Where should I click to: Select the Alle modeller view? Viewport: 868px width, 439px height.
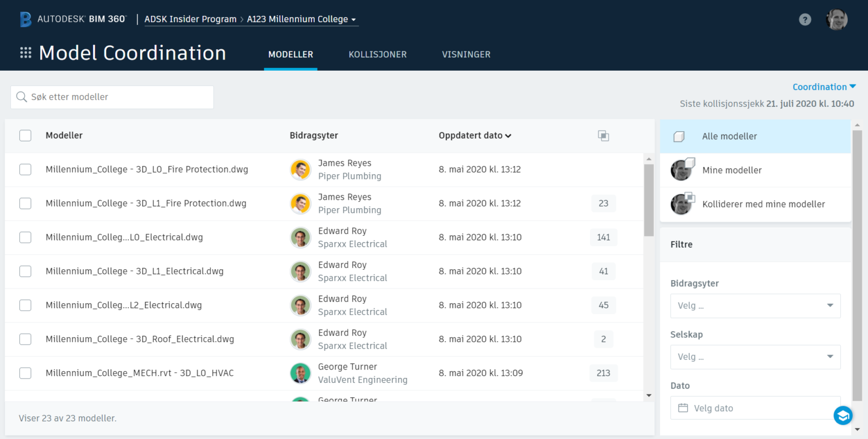pos(755,136)
